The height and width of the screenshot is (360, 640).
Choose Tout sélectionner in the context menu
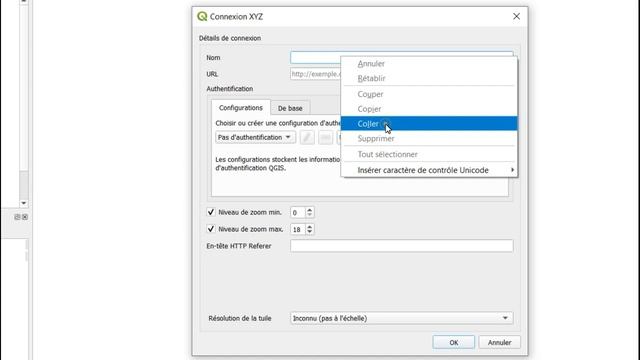point(429,154)
